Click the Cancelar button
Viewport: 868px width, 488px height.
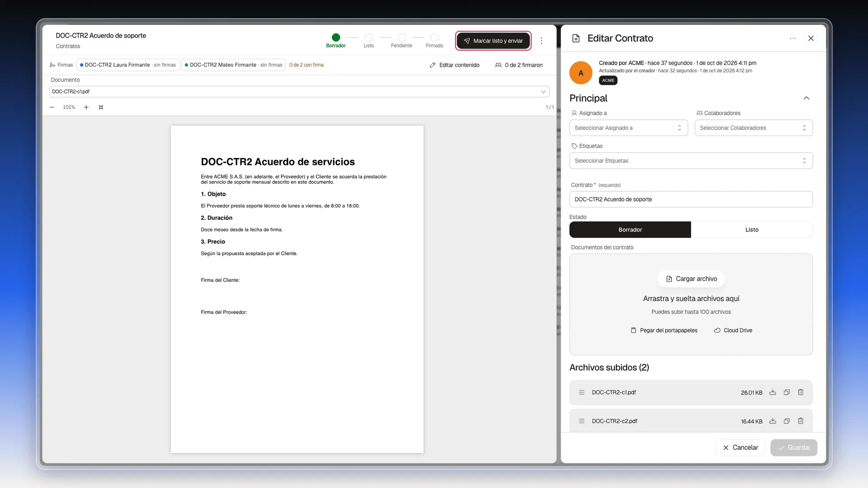point(740,447)
